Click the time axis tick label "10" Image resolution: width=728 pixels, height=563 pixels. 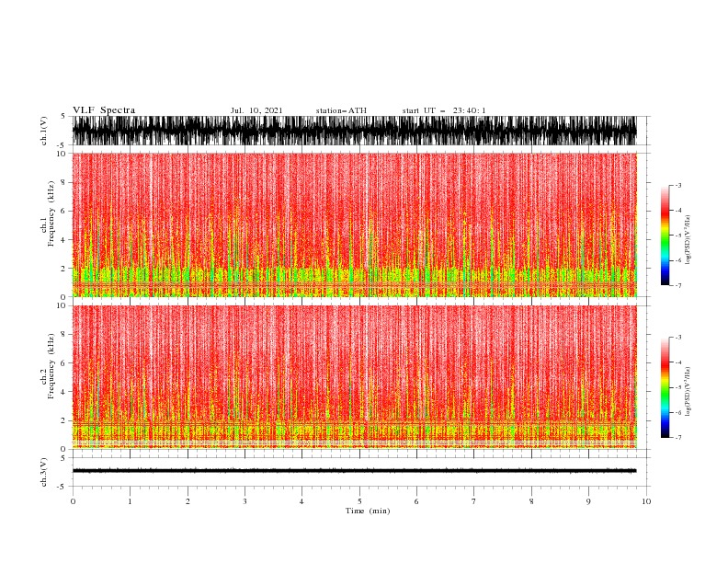pyautogui.click(x=646, y=501)
